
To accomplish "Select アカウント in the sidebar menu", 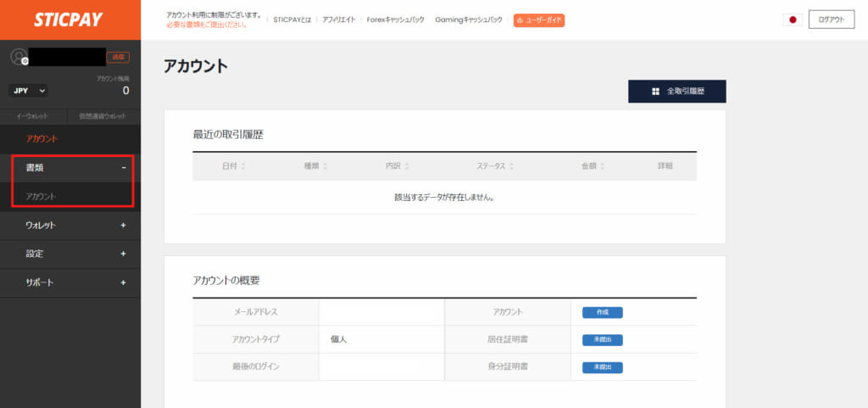I will [42, 139].
